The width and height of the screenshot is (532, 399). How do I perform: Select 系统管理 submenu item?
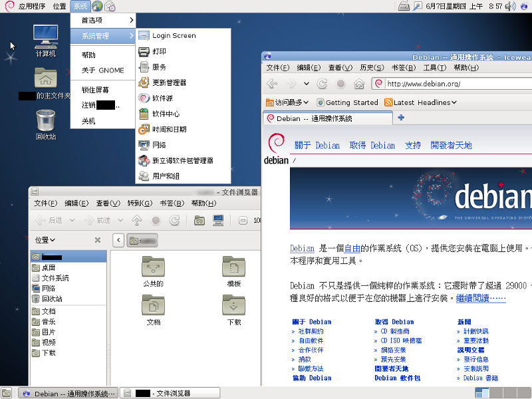103,36
